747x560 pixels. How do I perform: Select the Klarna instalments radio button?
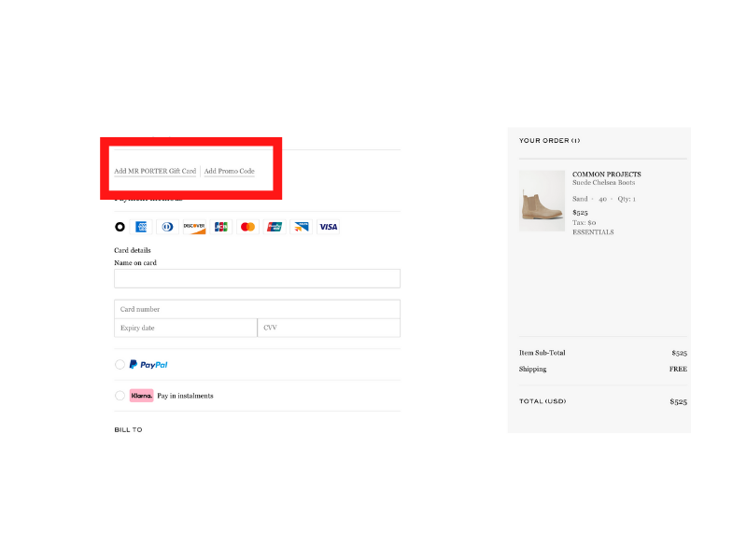pyautogui.click(x=120, y=396)
